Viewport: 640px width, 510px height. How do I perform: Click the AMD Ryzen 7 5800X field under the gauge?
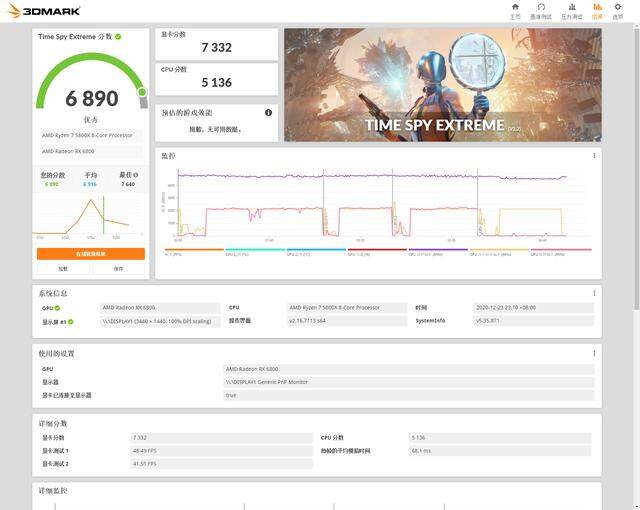(91, 135)
